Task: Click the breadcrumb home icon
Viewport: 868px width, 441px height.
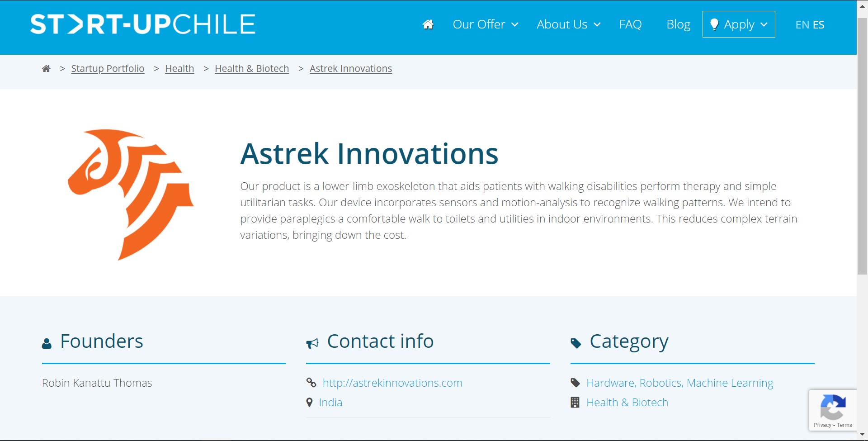Action: click(46, 69)
